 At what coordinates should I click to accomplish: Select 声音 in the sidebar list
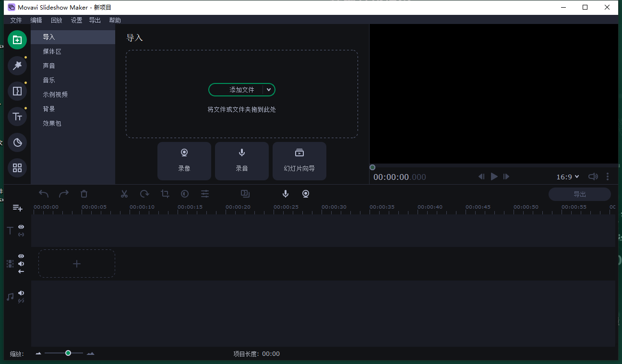pyautogui.click(x=73, y=66)
